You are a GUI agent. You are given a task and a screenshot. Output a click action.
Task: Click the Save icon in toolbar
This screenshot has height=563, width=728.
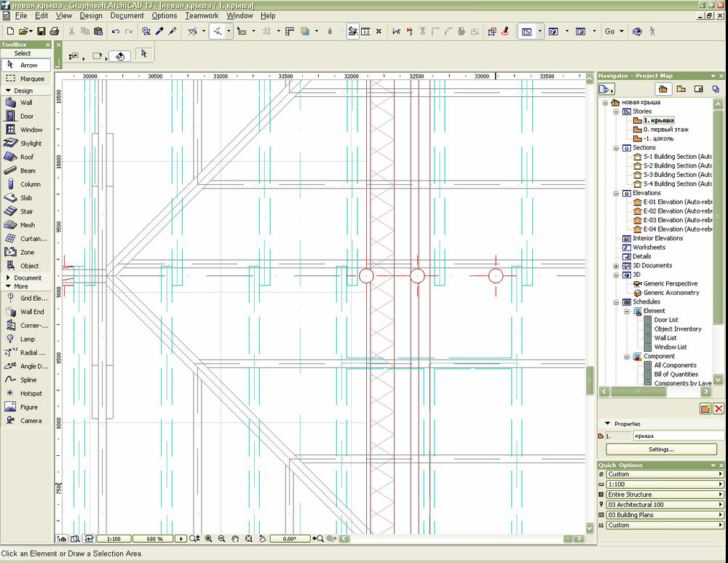41,31
